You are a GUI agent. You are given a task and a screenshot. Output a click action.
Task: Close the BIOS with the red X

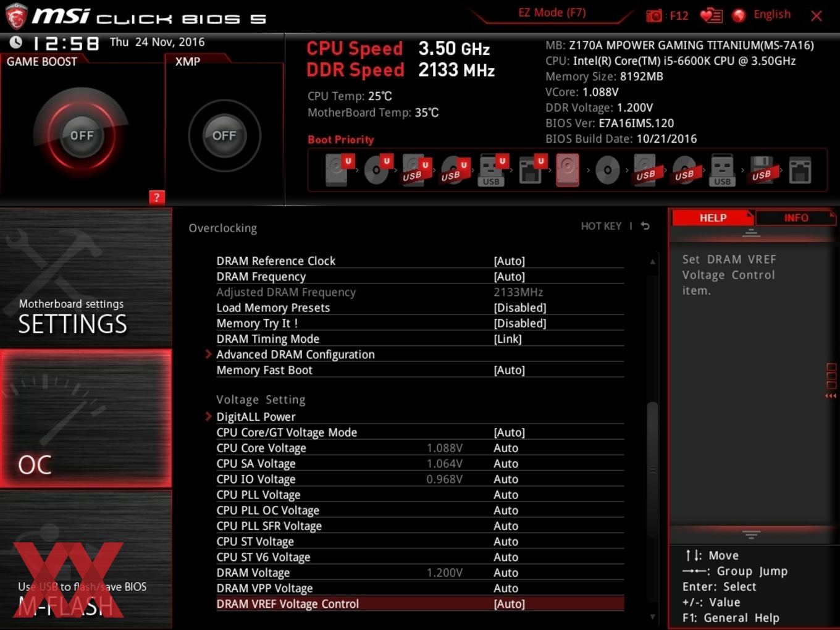pyautogui.click(x=817, y=16)
